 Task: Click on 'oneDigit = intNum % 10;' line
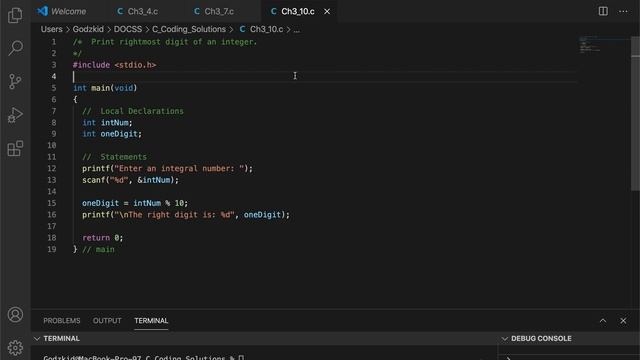(135, 203)
